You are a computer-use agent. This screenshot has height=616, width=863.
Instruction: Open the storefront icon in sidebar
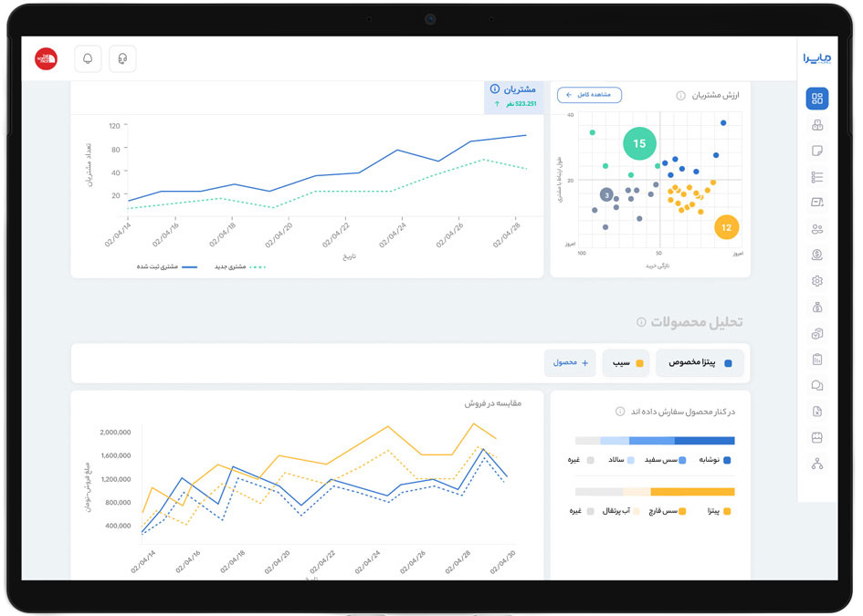pyautogui.click(x=816, y=438)
